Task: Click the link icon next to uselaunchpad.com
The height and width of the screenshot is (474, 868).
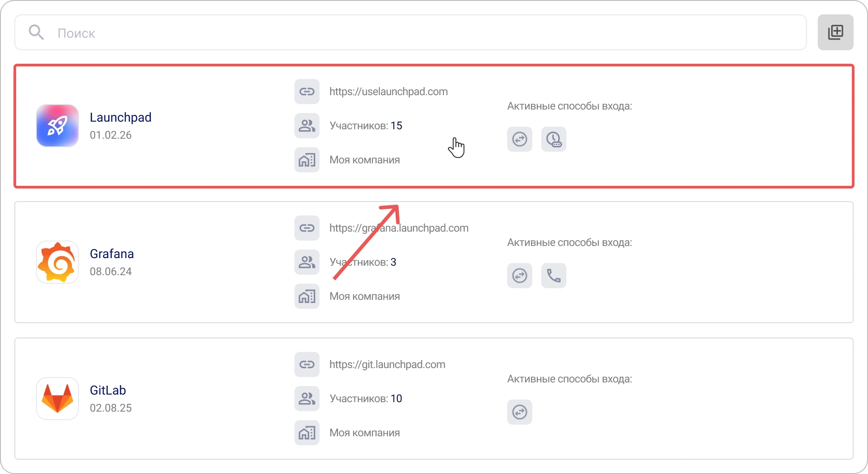Action: tap(307, 92)
